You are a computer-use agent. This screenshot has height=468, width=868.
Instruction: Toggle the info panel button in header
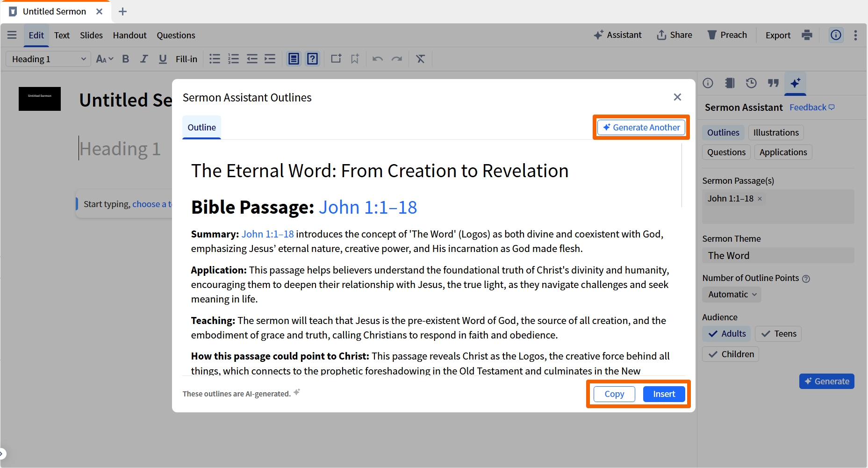click(x=836, y=35)
